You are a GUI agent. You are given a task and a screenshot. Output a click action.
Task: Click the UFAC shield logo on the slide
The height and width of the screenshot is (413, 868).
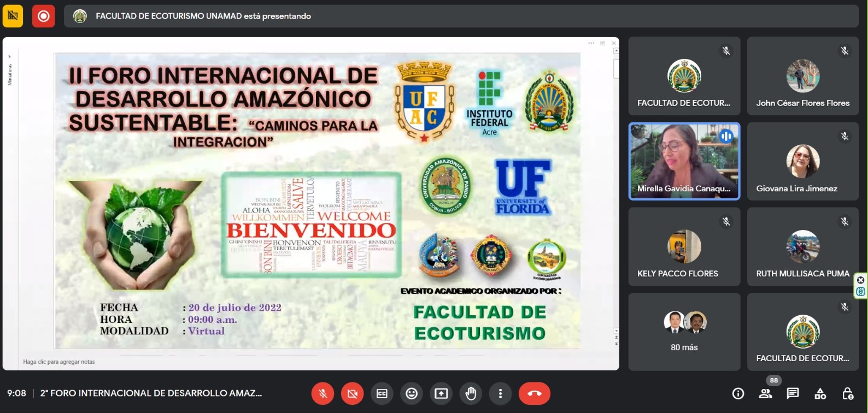coord(425,102)
